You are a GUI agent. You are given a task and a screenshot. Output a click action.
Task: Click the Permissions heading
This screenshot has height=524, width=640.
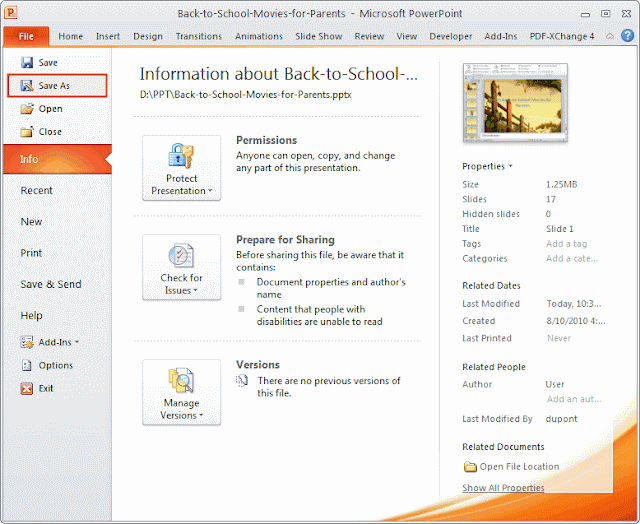point(267,140)
